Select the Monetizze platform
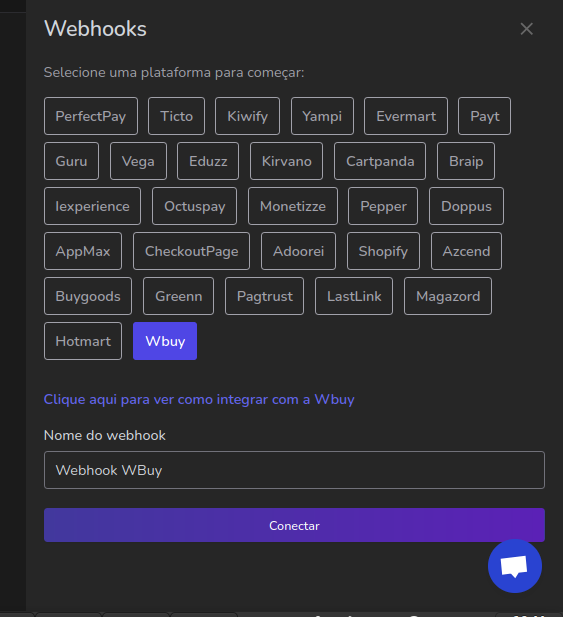 tap(293, 206)
